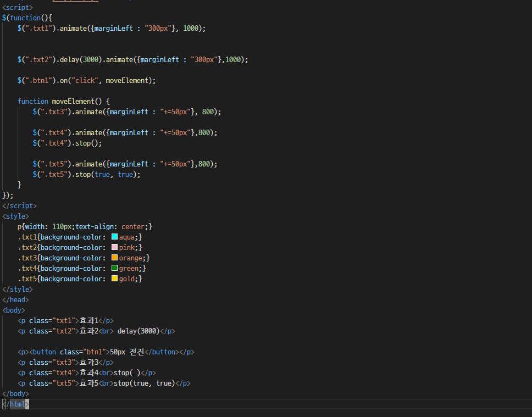
Task: Click the stop(true, true) script line
Action: pyautogui.click(x=86, y=174)
